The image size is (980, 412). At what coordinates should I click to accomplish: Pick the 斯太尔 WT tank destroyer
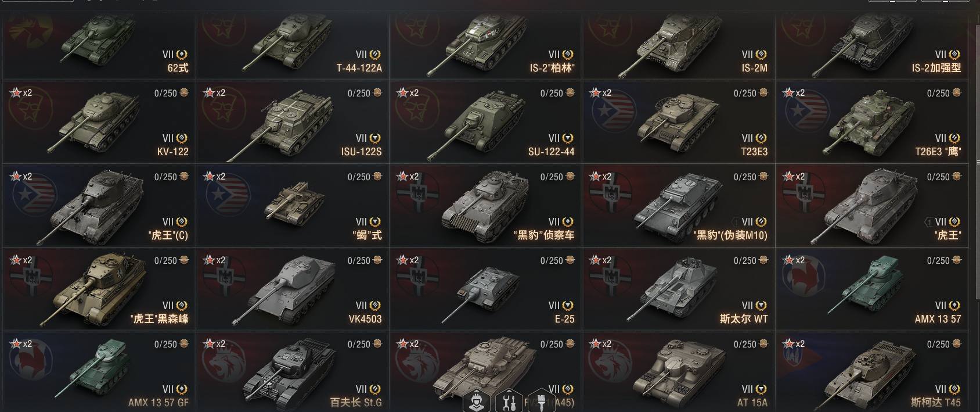(x=679, y=290)
